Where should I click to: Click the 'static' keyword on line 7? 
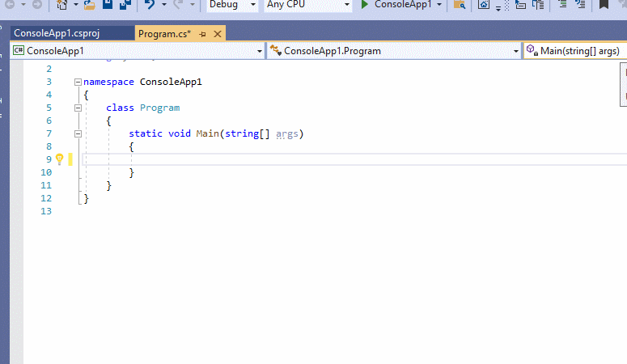point(146,133)
